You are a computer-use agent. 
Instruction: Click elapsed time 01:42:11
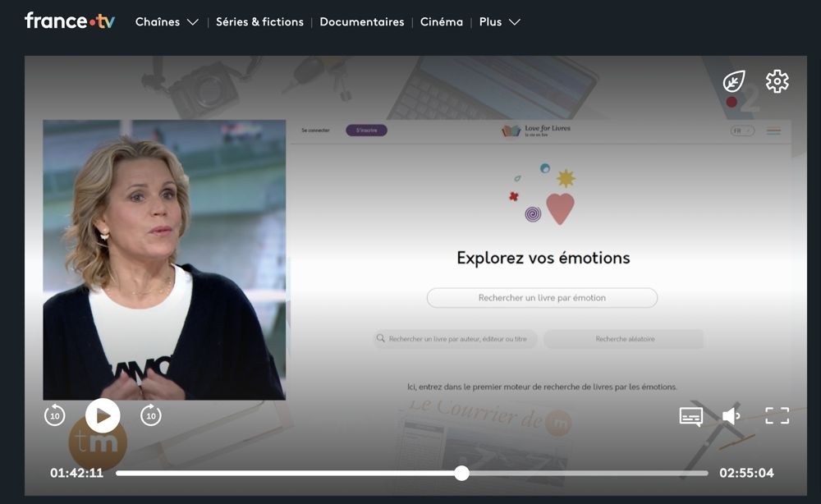pyautogui.click(x=76, y=473)
